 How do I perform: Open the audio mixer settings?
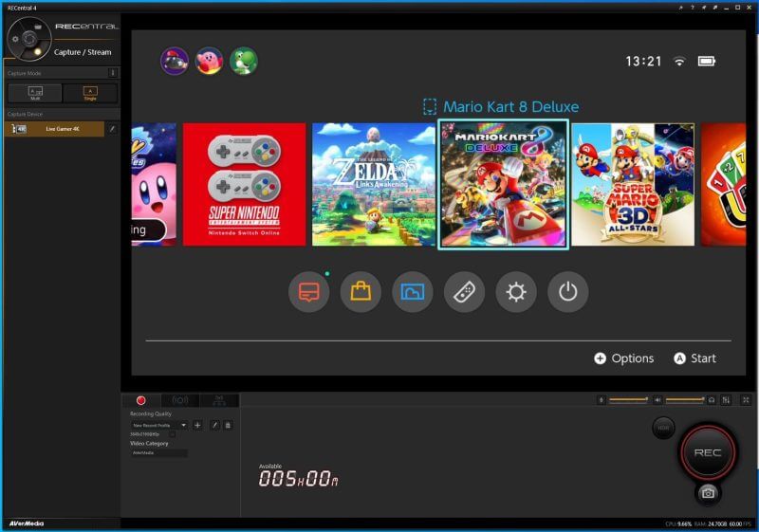(x=726, y=400)
